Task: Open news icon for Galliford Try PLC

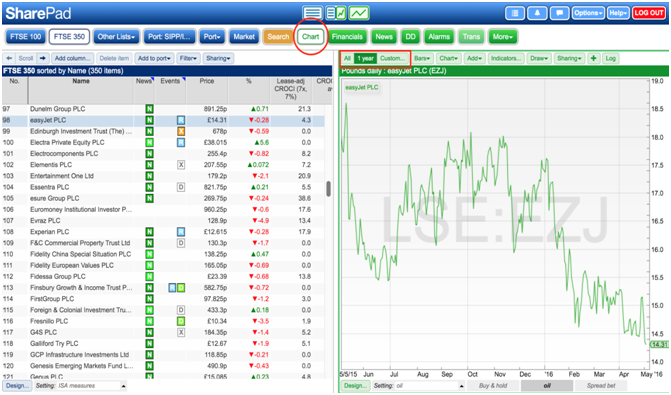Action: pyautogui.click(x=149, y=344)
